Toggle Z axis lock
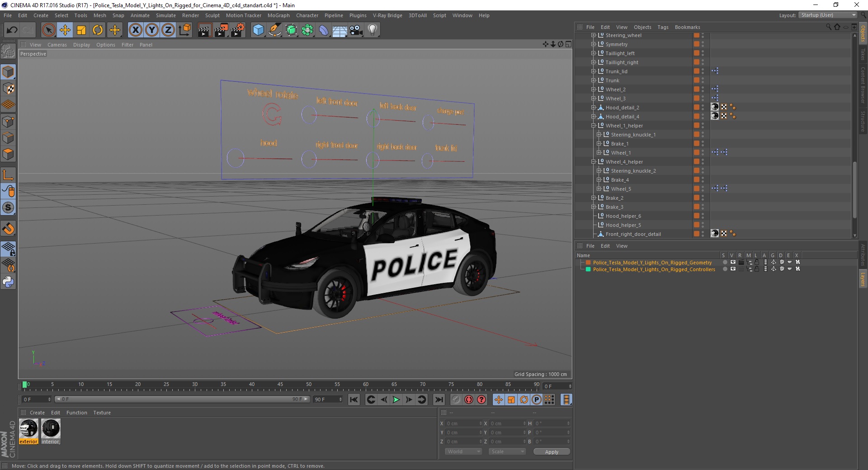This screenshot has height=470, width=868. pyautogui.click(x=168, y=30)
